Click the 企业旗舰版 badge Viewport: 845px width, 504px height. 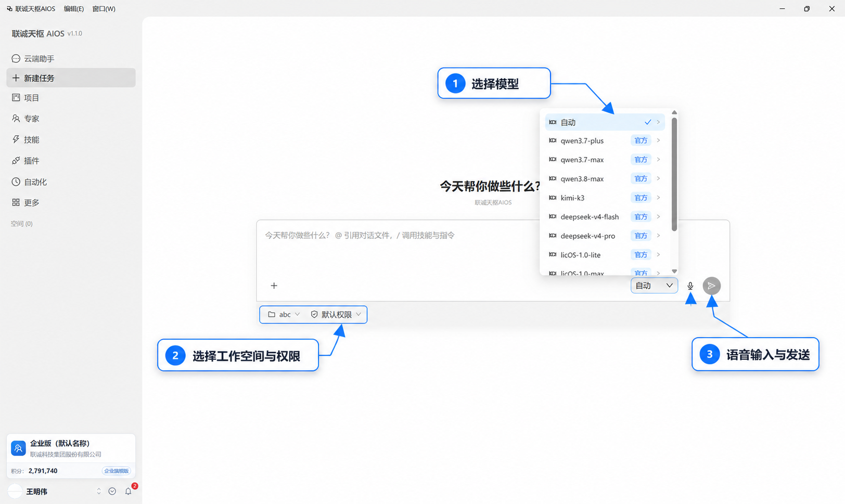click(x=117, y=471)
